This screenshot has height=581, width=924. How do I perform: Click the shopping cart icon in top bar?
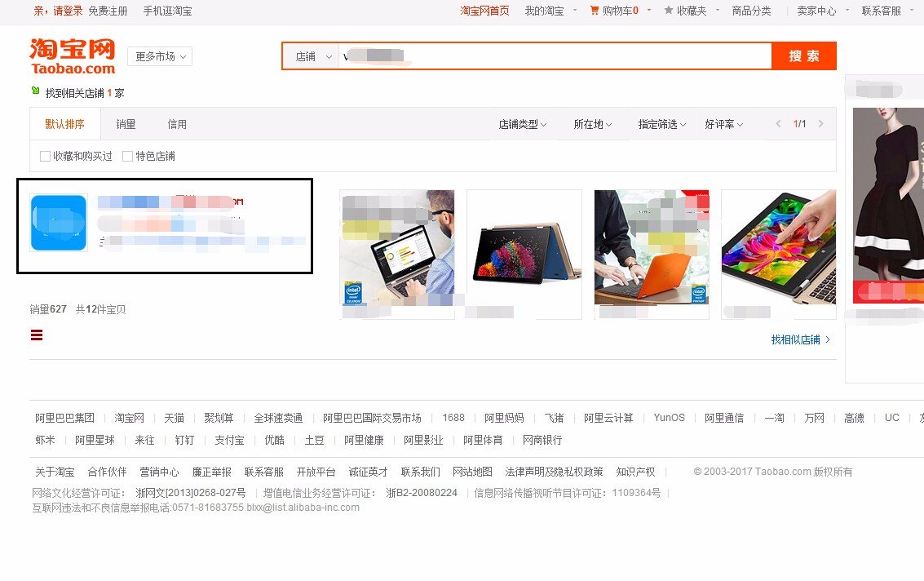tap(595, 11)
